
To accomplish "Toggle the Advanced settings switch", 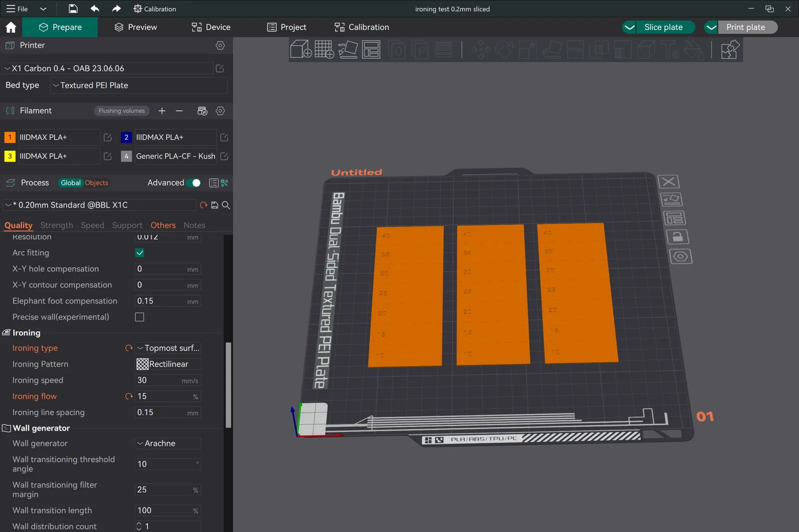I will (194, 183).
